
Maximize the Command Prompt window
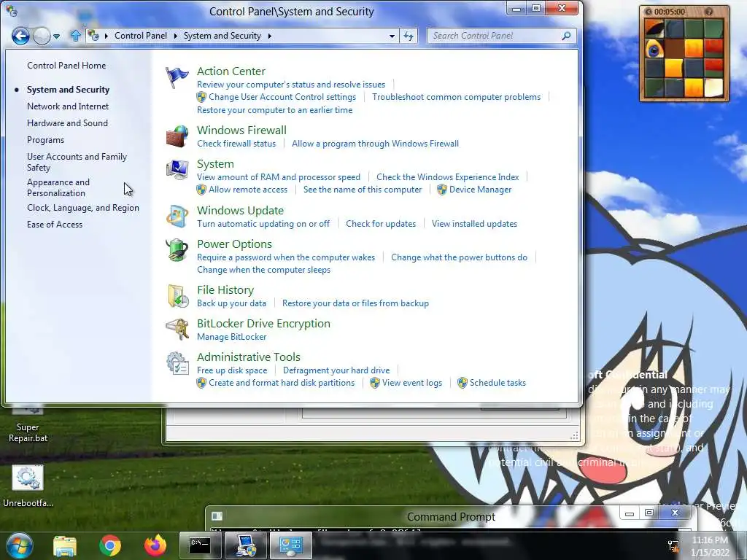[649, 513]
